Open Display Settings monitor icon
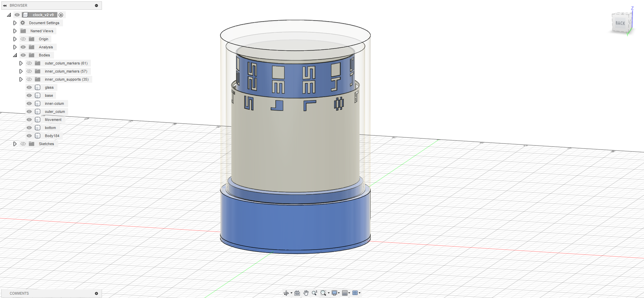The image size is (644, 298). coord(334,293)
